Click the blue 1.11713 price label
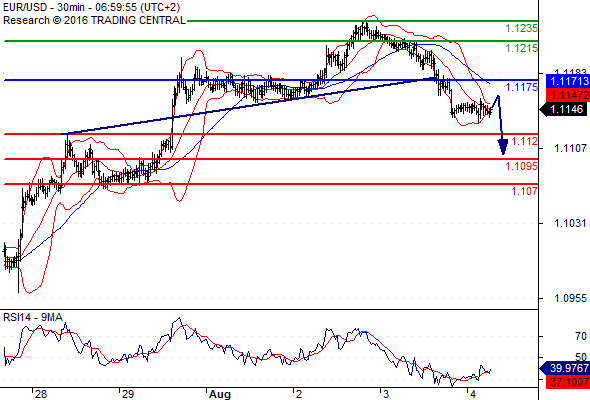 [567, 81]
